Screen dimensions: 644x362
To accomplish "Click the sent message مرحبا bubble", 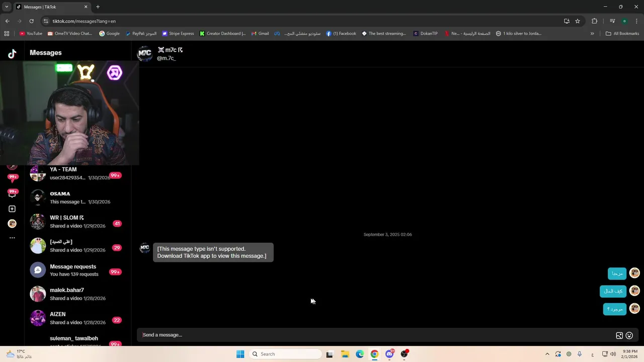I will [x=617, y=274].
